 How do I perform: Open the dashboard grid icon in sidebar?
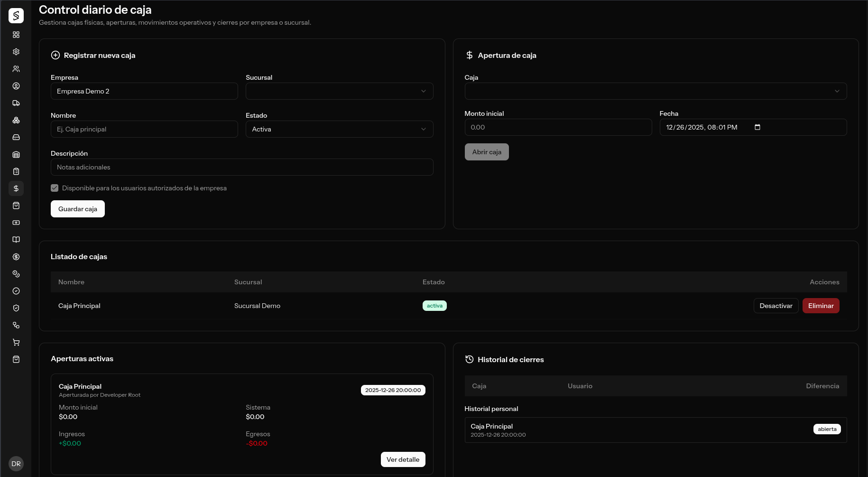16,35
